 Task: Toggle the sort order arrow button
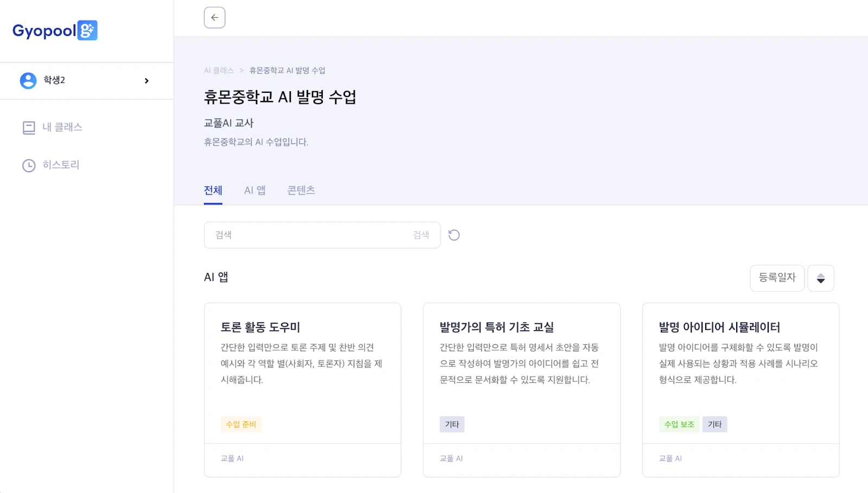pos(820,278)
